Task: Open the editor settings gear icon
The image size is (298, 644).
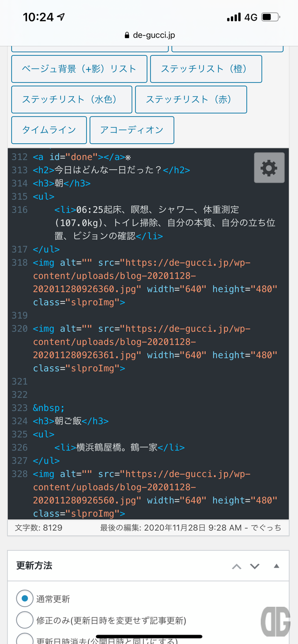Action: tap(269, 168)
